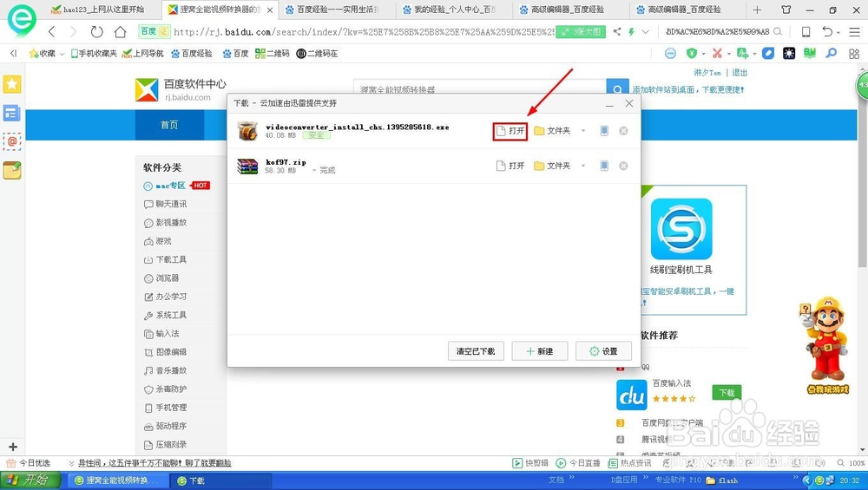Open the videoconverter_install_chs exe file

(510, 131)
